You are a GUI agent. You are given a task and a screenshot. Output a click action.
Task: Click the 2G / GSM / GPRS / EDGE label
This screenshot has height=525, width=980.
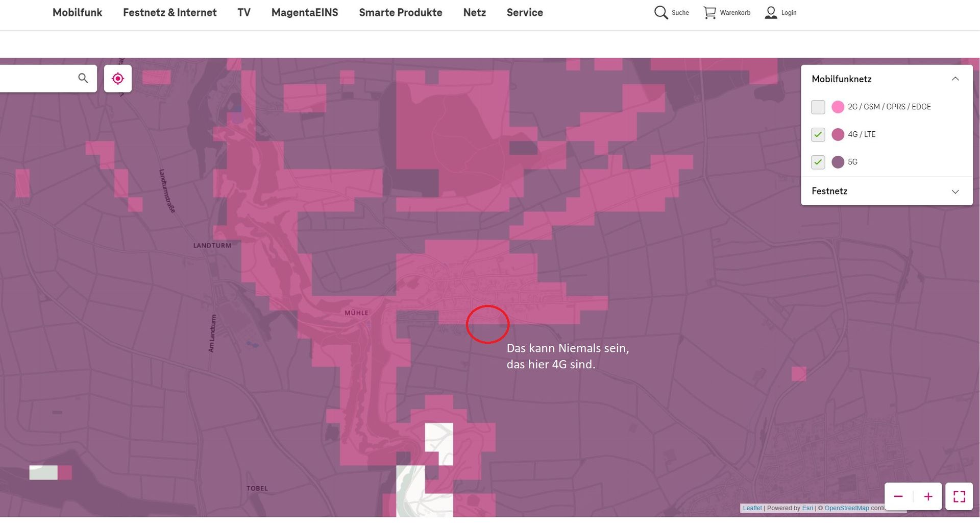point(889,107)
